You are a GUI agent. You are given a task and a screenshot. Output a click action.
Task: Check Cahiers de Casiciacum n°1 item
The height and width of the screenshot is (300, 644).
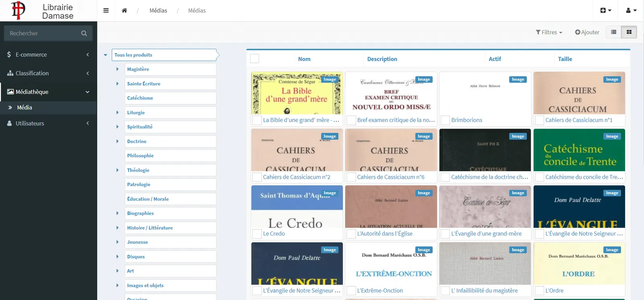[x=539, y=120]
